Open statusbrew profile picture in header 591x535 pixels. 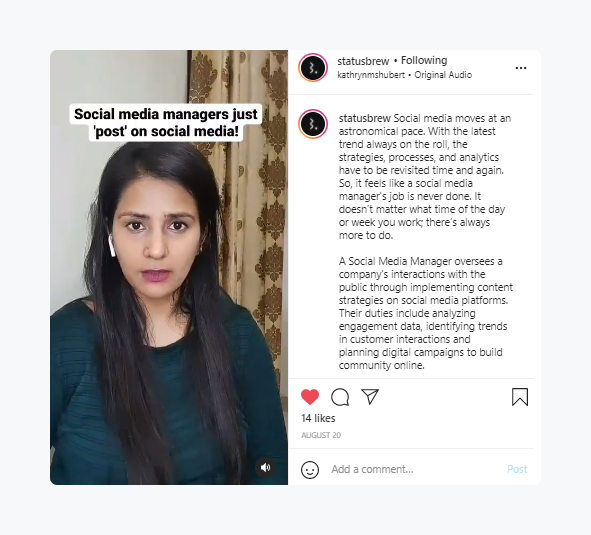(313, 68)
